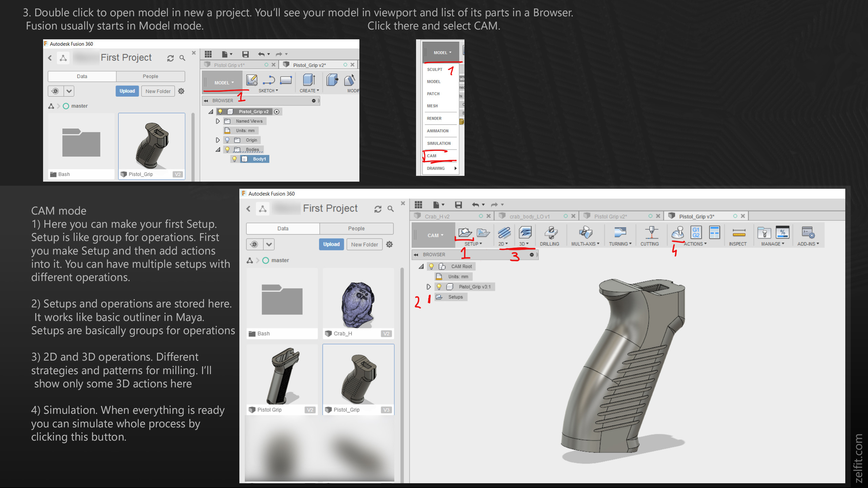Click the Browser pin dot in the CAM window
Screen dimensions: 868x488
point(532,255)
